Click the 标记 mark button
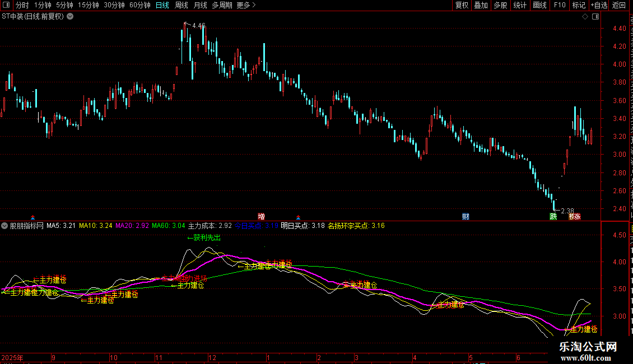 579,5
